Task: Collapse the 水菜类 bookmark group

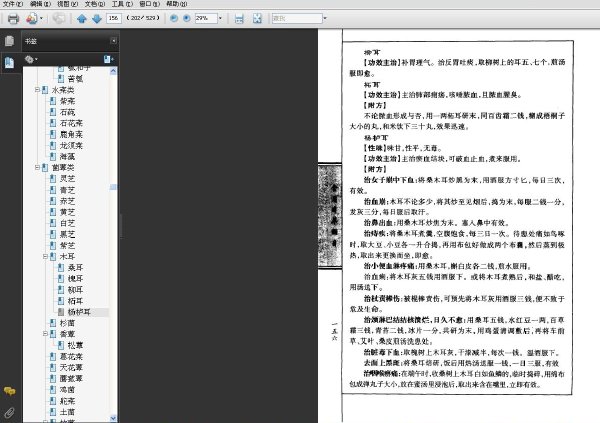Action: coord(37,90)
